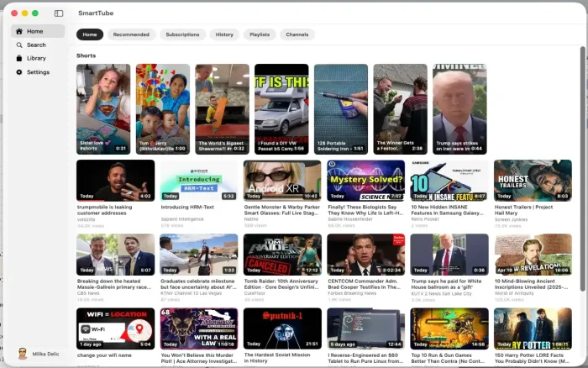Open the History tab
The width and height of the screenshot is (588, 368).
(x=224, y=34)
